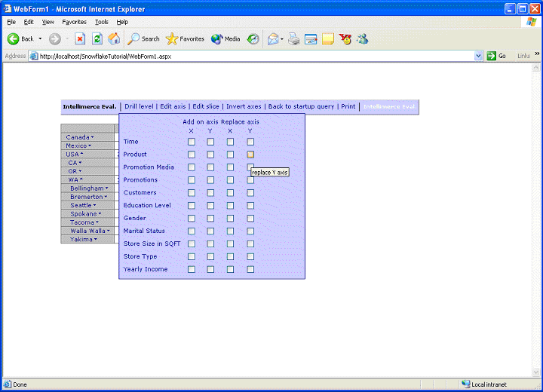Click the Drill level link
Screen dimensions: 543x392
pyautogui.click(x=139, y=106)
